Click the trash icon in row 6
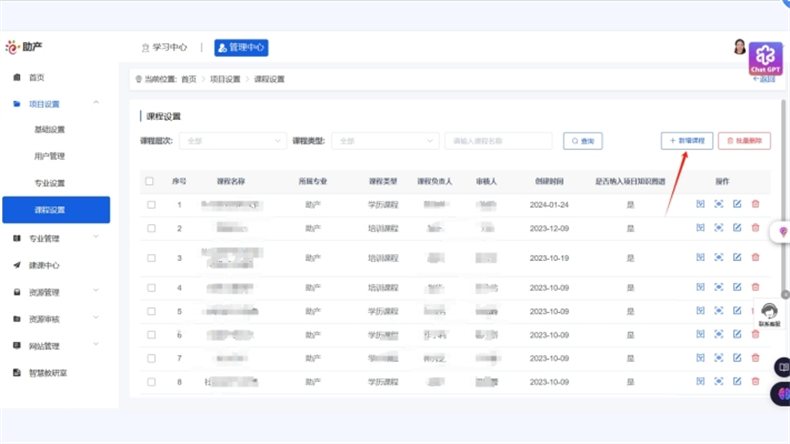Viewport: 790px width, 444px height. pos(755,334)
